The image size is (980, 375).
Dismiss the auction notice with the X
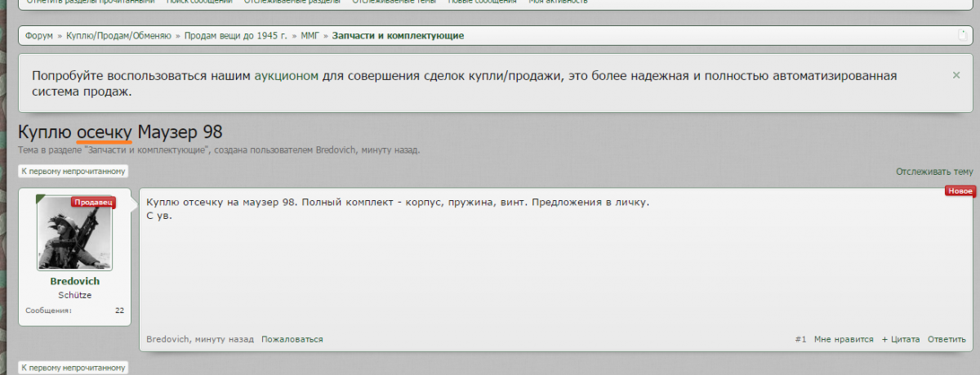coord(956,74)
